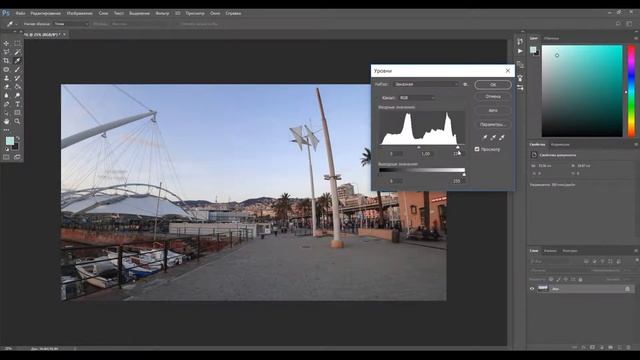Select the Dodge tool
This screenshot has width=640, height=360.
18,95
